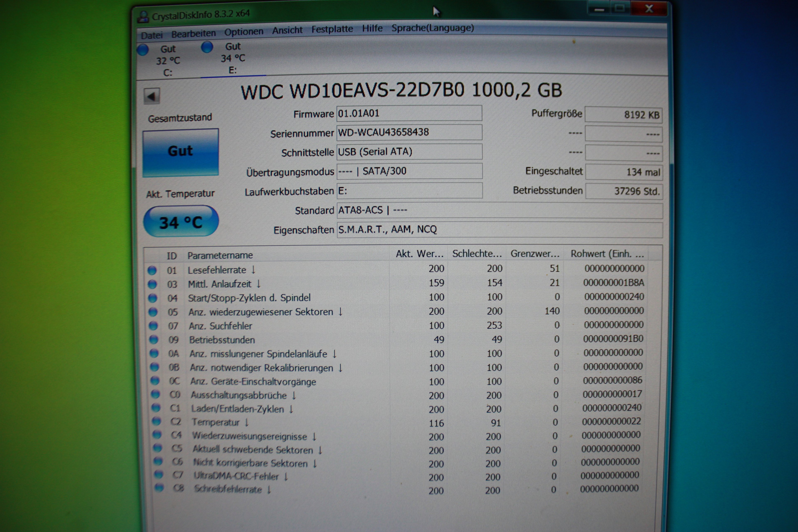Click the previous disk arrow button
798x532 pixels.
pos(151,96)
